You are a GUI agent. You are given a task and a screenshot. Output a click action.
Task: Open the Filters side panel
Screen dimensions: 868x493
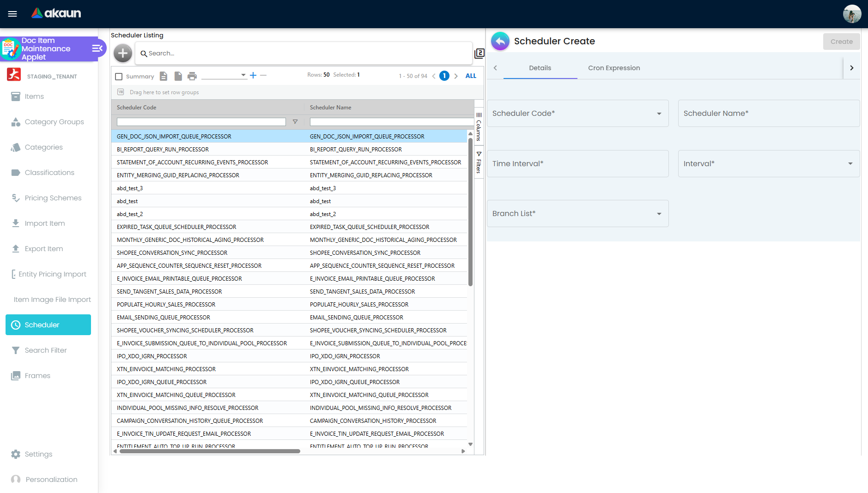[x=479, y=162]
